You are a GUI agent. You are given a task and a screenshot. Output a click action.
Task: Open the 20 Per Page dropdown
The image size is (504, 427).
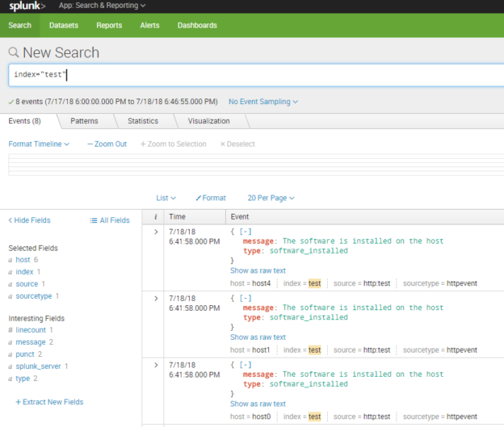[271, 198]
